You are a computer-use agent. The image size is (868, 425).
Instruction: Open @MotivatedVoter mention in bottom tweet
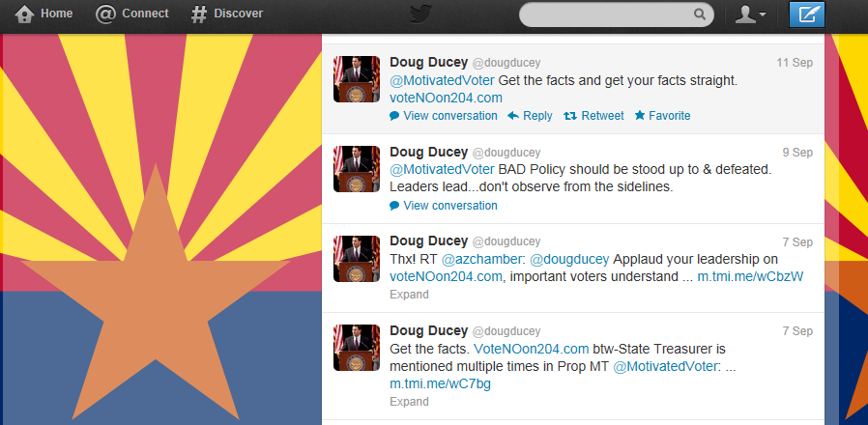tap(665, 366)
